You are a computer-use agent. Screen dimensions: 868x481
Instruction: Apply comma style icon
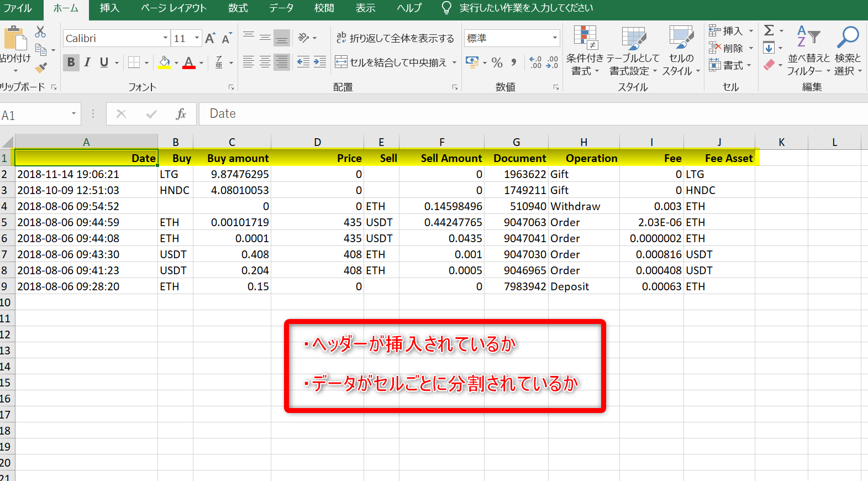514,62
